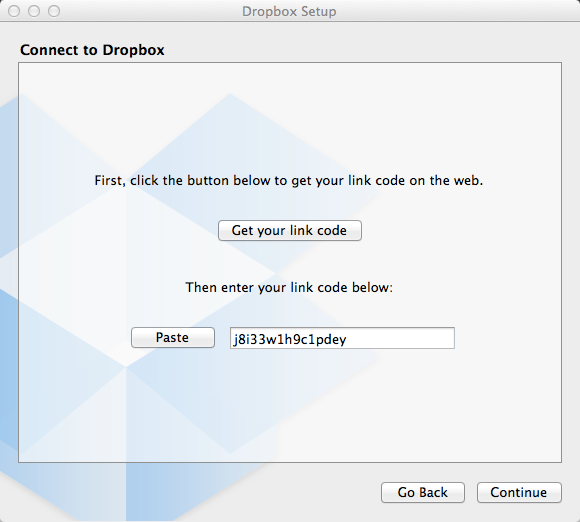Screen dimensions: 580x522
Task: Continue to the next setup step
Action: [519, 492]
